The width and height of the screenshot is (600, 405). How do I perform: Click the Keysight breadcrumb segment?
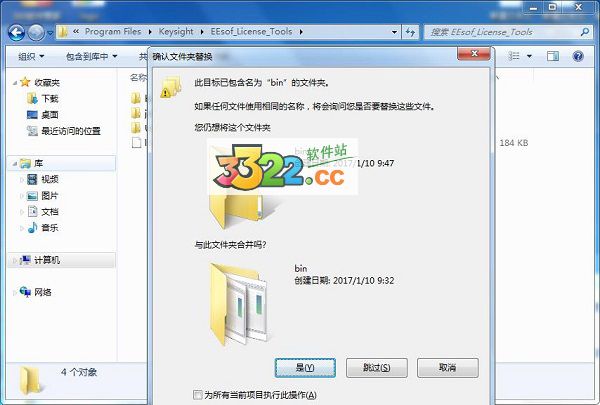(x=176, y=32)
